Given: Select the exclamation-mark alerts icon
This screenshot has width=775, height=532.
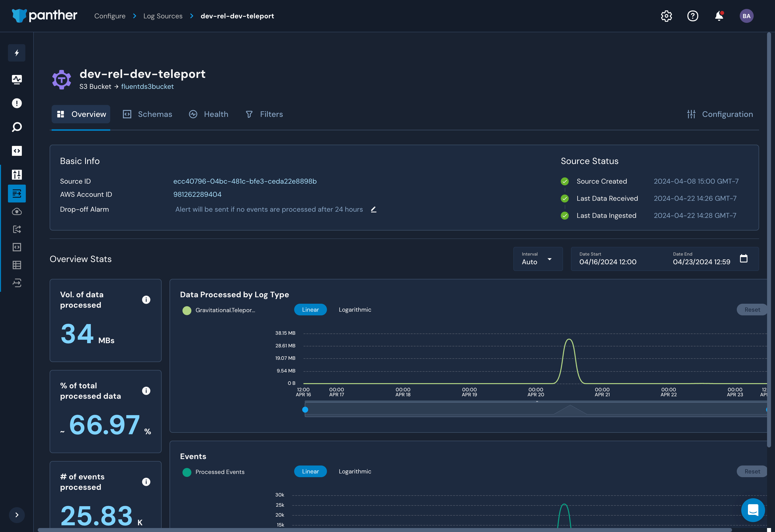Looking at the screenshot, I should [x=17, y=103].
